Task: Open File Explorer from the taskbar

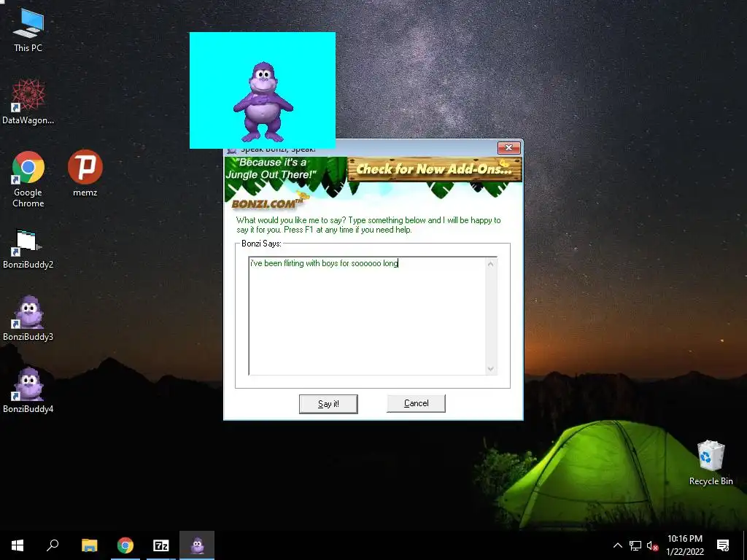Action: pos(89,545)
